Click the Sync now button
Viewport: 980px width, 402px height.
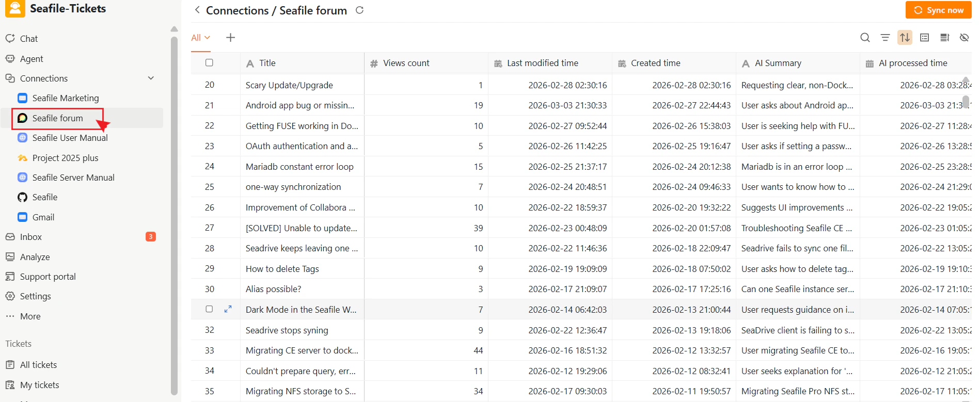point(939,10)
